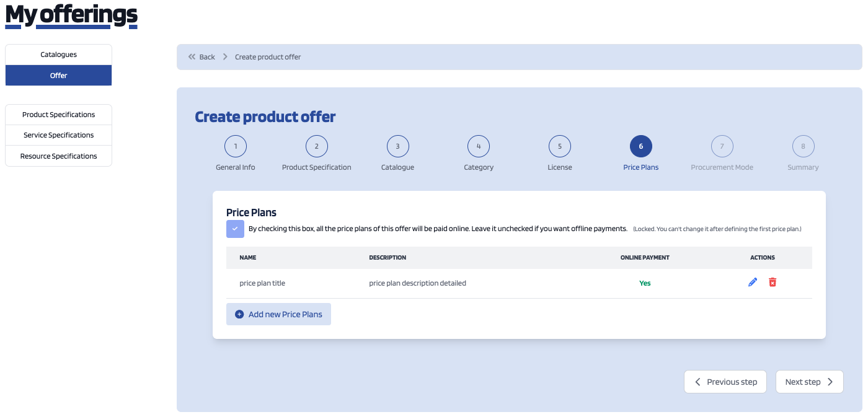Click right chevron in Next step button
868x417 pixels.
coord(830,382)
